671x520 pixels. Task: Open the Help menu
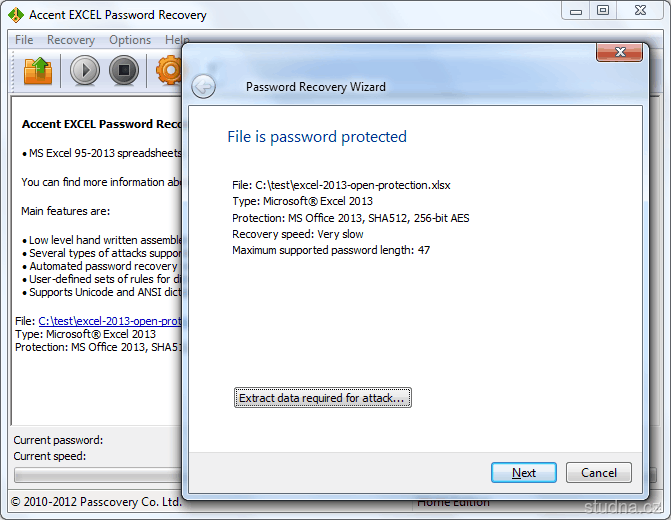175,40
